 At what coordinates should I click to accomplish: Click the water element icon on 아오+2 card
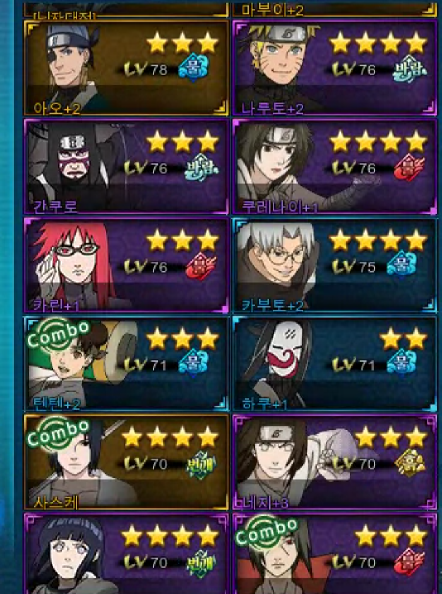(194, 68)
